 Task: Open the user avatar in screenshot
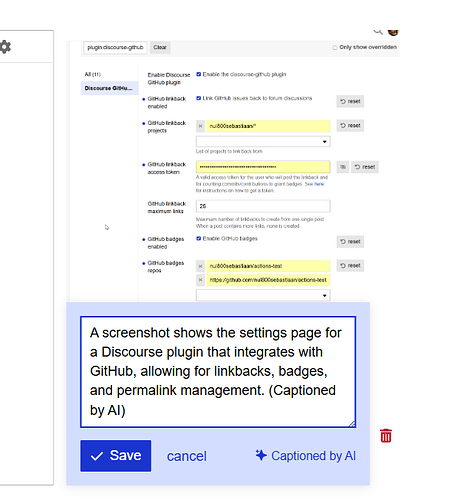pyautogui.click(x=393, y=32)
